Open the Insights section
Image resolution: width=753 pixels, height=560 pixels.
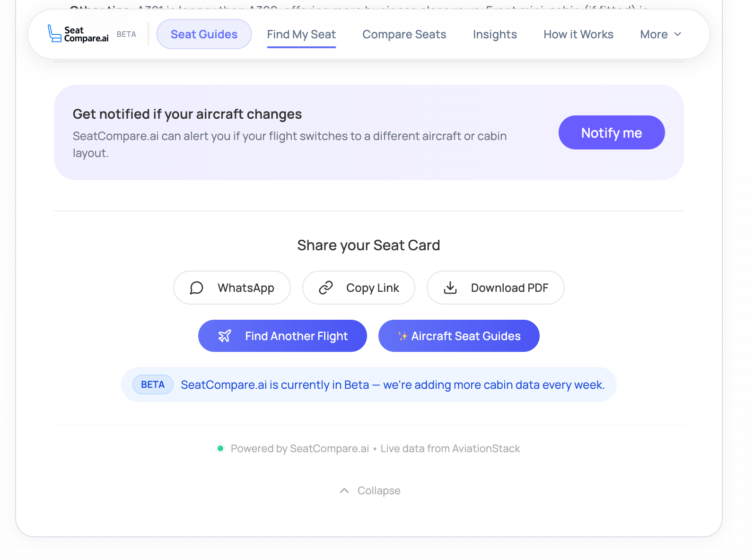tap(495, 34)
